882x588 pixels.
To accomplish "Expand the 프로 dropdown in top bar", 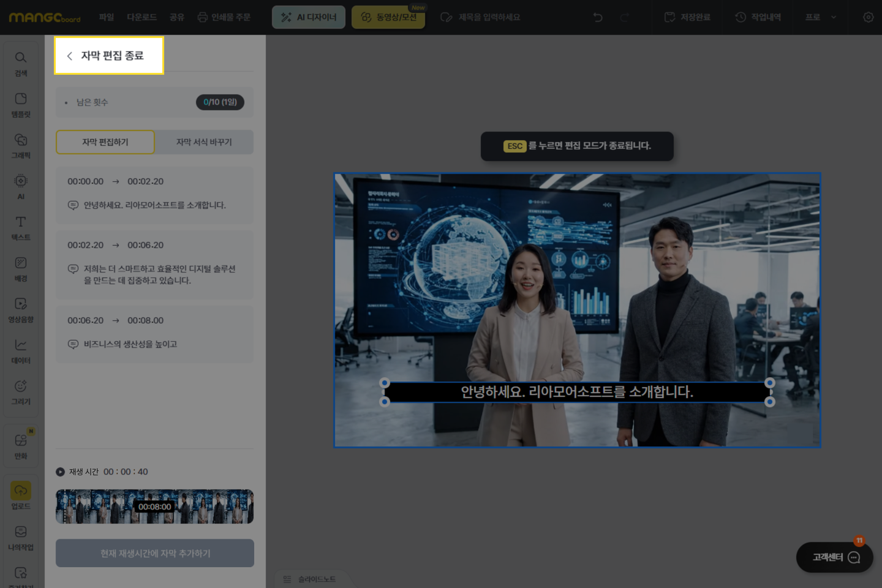I will [x=820, y=17].
